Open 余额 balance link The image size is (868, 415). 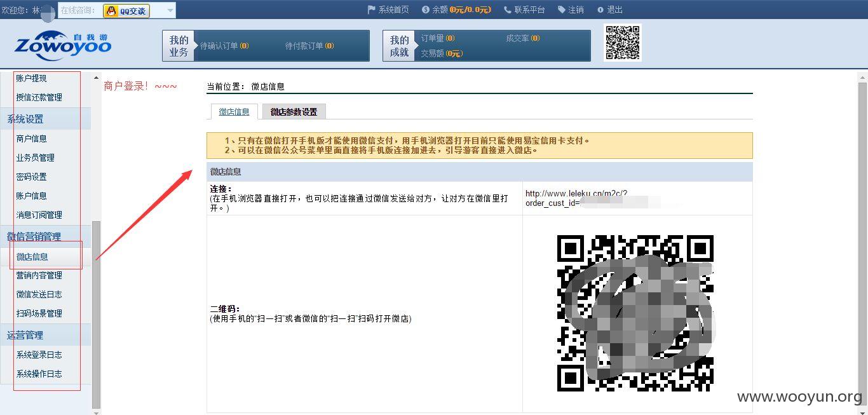[462, 10]
